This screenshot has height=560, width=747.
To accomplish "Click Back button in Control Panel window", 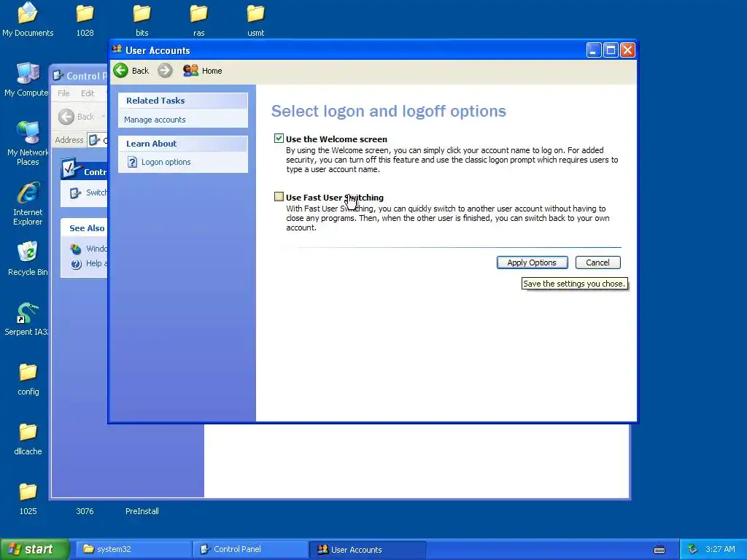I will coord(76,117).
